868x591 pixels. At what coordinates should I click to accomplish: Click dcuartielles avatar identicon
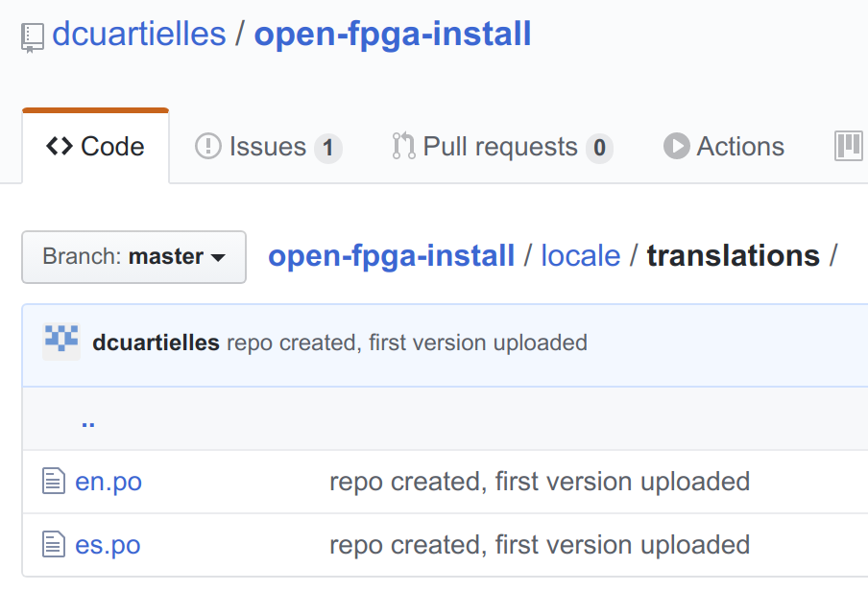click(61, 342)
